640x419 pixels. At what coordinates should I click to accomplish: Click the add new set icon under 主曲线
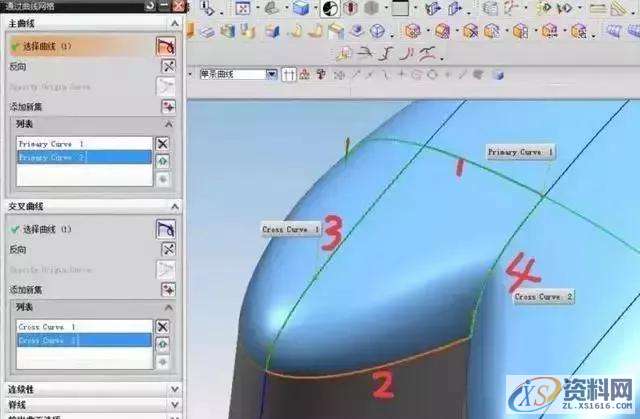[x=166, y=105]
